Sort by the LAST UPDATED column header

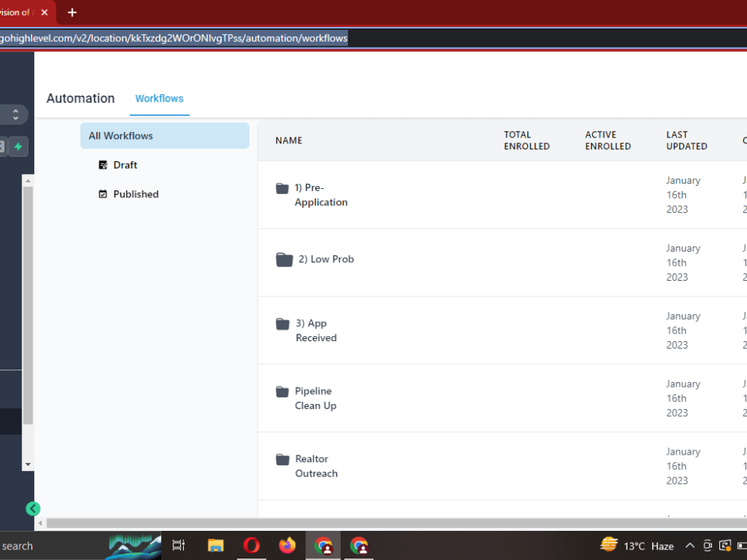(x=686, y=140)
